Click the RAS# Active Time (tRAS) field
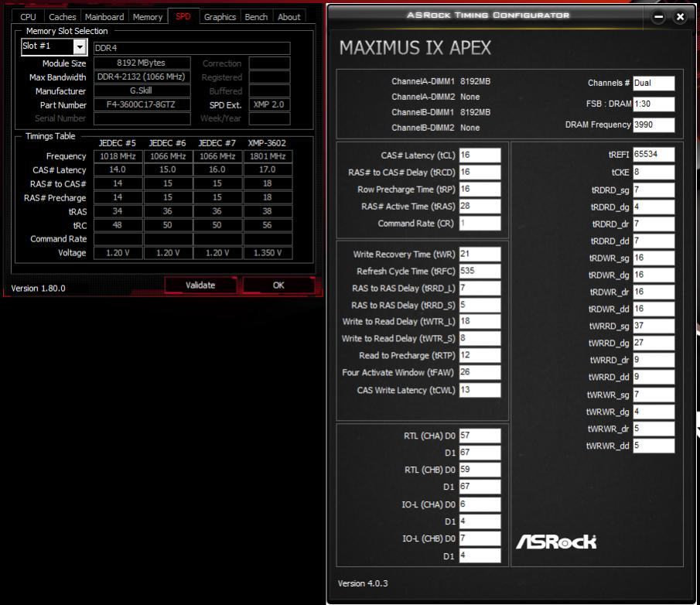 tap(480, 206)
